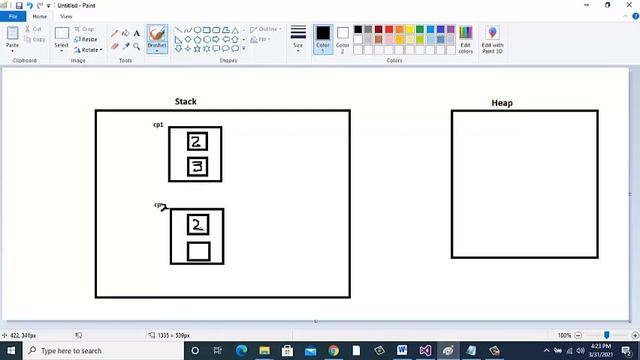Open Customize Quick Access Toolbar dropdown
Image resolution: width=640 pixels, height=360 pixels.
(x=48, y=6)
